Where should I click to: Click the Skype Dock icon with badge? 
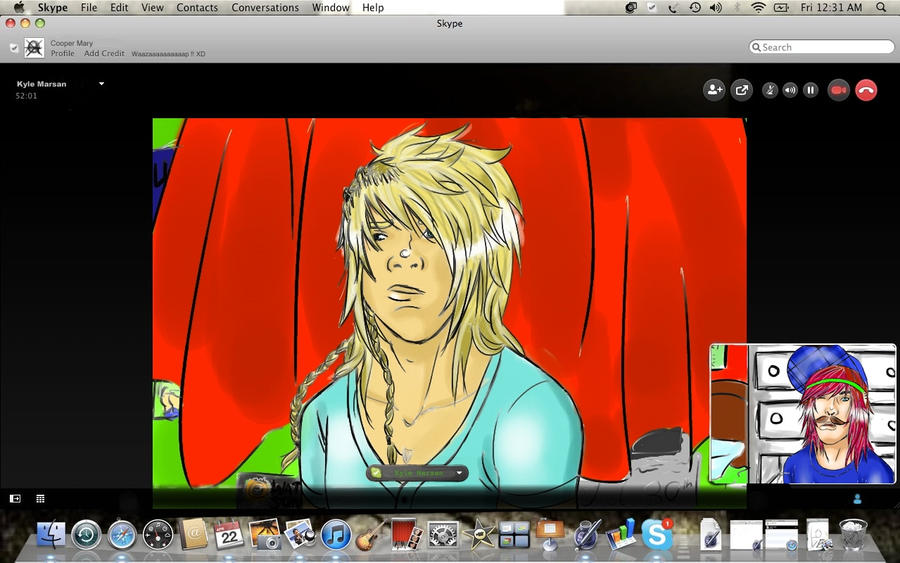[657, 534]
